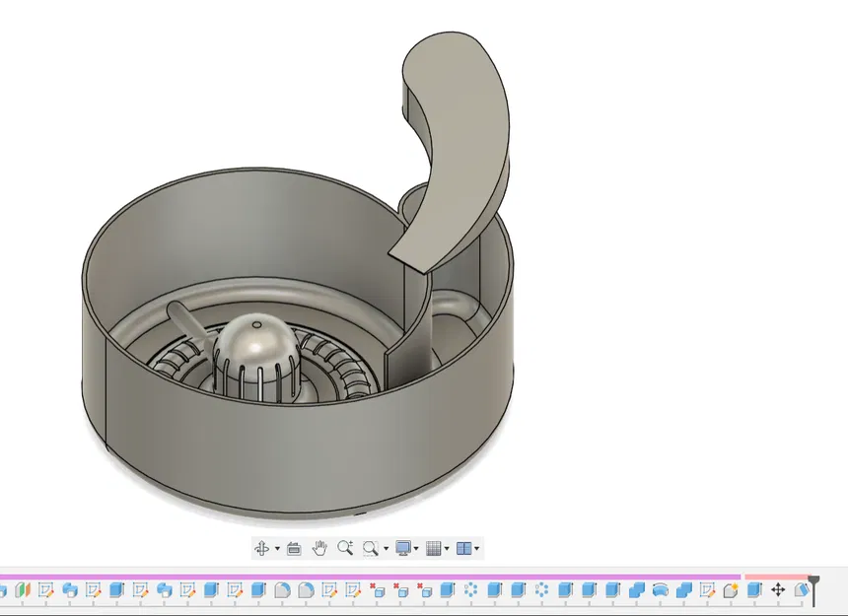Select the first extrude feature in the timeline
This screenshot has width=848, height=616.
pos(118,590)
